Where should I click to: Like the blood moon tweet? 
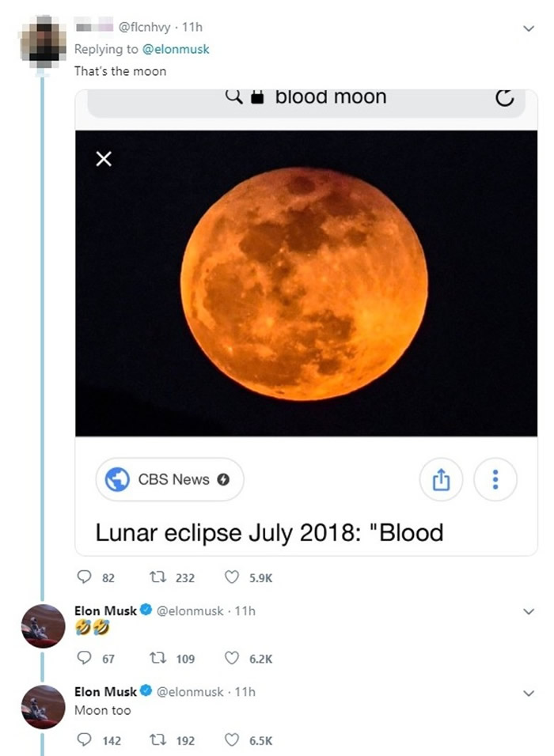pos(232,578)
